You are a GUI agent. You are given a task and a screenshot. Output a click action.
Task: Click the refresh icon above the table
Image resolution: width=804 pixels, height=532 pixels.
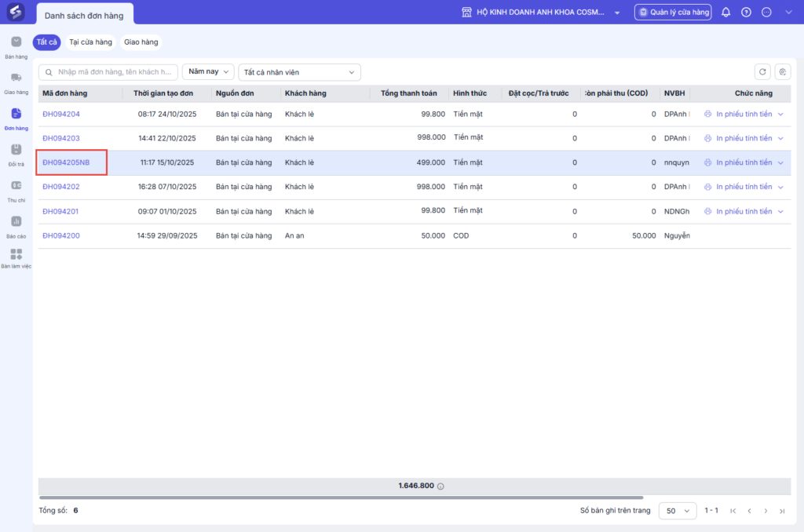[762, 72]
